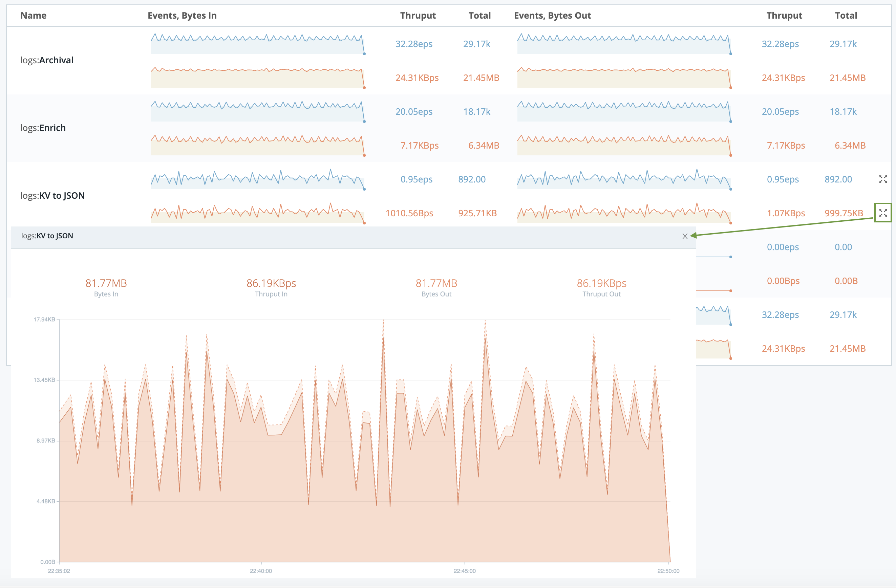Click the 22:40:00 time axis label

click(260, 570)
